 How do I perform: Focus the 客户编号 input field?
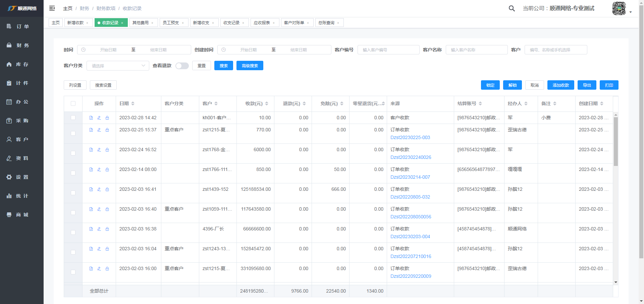388,50
